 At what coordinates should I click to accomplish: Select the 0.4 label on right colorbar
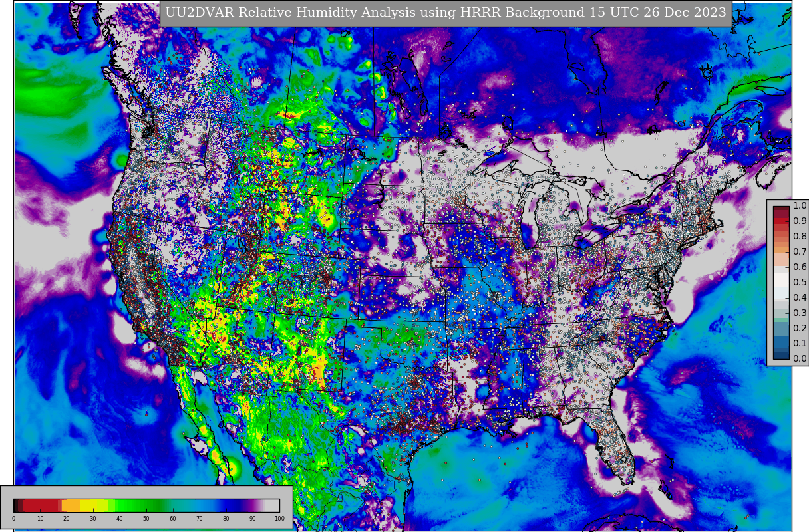coord(800,297)
